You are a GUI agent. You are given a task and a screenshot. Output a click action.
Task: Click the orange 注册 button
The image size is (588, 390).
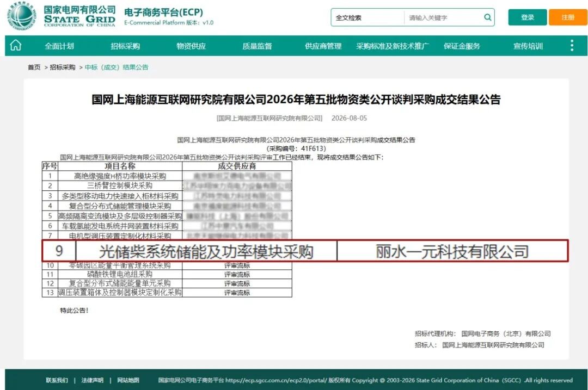568,17
